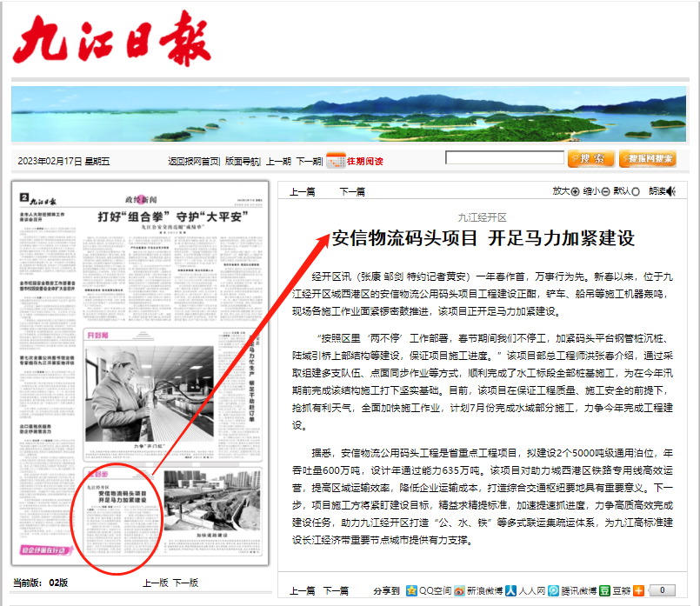This screenshot has height=606, width=700.
Task: Click the 九江经开区 label above title
Action: point(482,217)
